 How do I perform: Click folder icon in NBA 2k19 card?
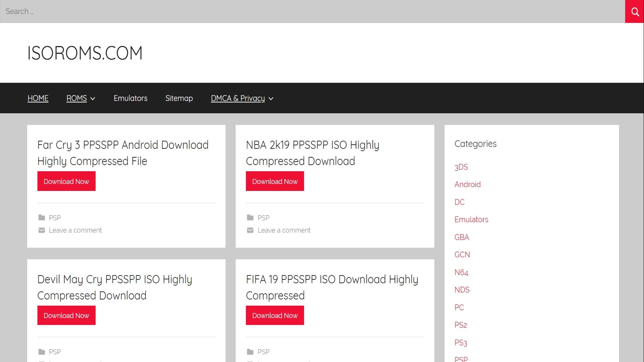(250, 218)
